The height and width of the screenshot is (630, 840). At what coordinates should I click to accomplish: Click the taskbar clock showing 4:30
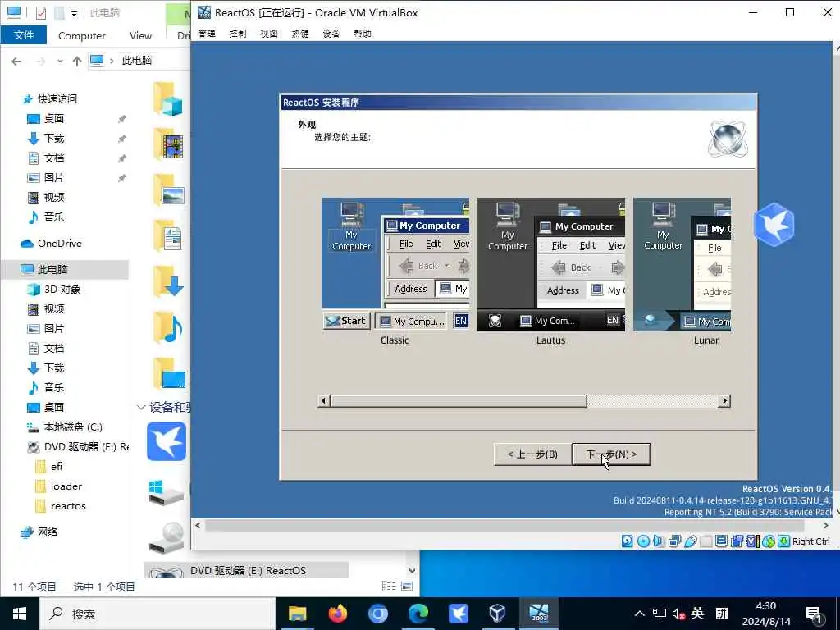(x=766, y=614)
